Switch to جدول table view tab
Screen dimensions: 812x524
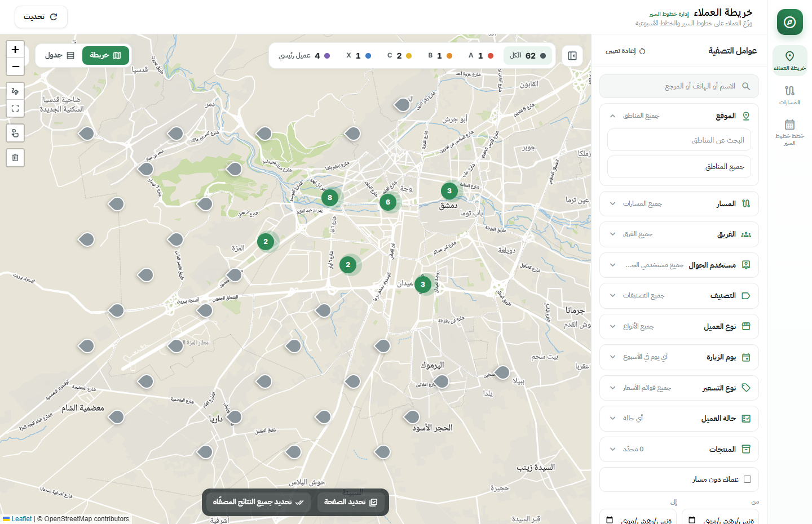click(59, 56)
